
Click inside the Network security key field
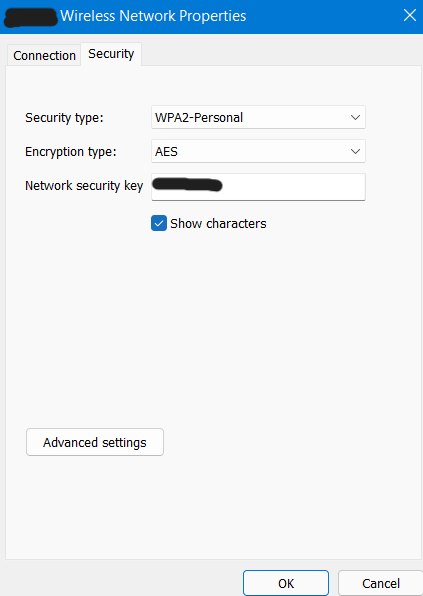pyautogui.click(x=258, y=187)
